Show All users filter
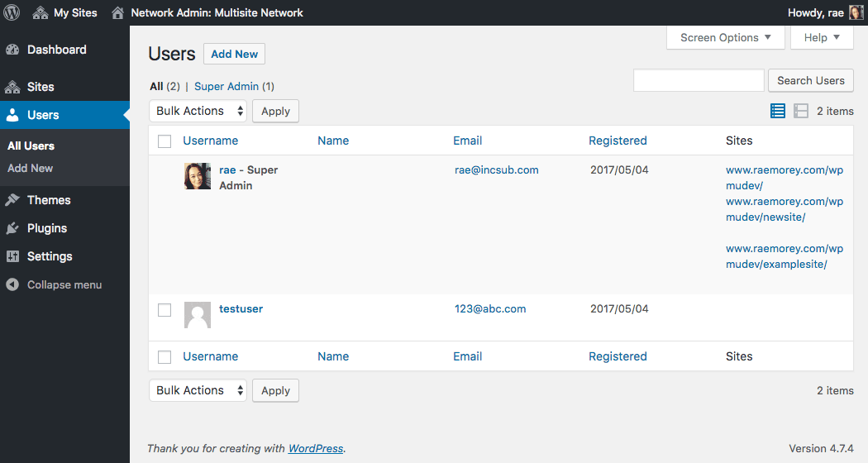868x463 pixels. pos(156,86)
